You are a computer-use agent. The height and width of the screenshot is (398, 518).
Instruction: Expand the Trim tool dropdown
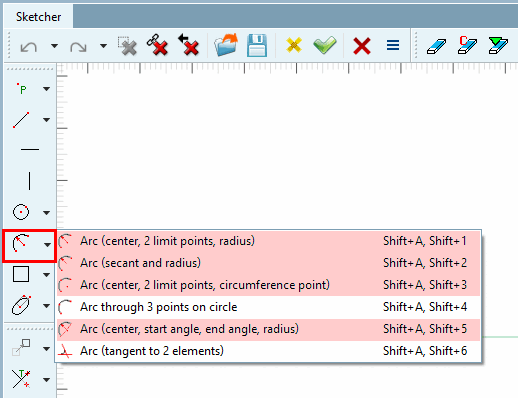click(x=46, y=379)
